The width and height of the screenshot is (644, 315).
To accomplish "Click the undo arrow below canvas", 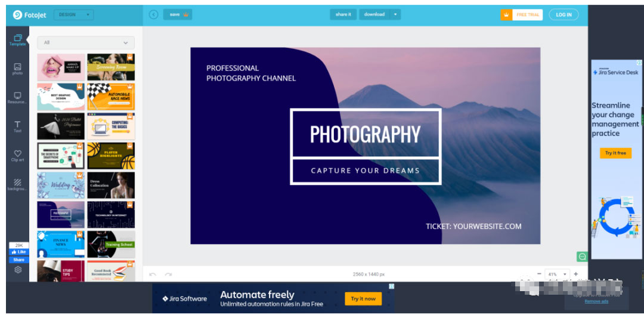I will click(153, 274).
